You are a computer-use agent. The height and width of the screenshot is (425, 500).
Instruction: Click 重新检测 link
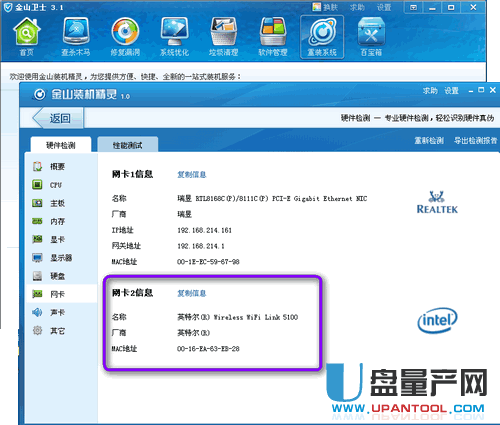429,141
